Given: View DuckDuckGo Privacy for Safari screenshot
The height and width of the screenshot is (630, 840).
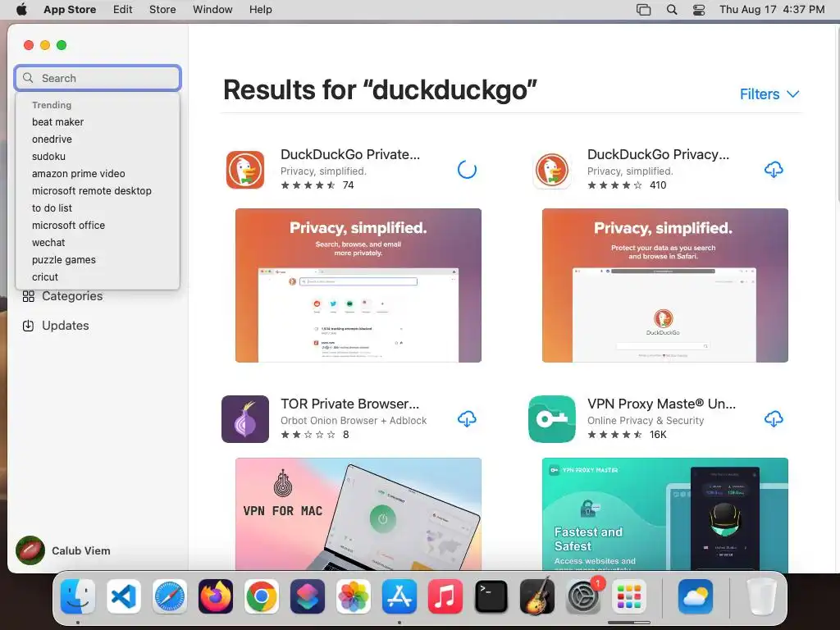Looking at the screenshot, I should (x=664, y=285).
